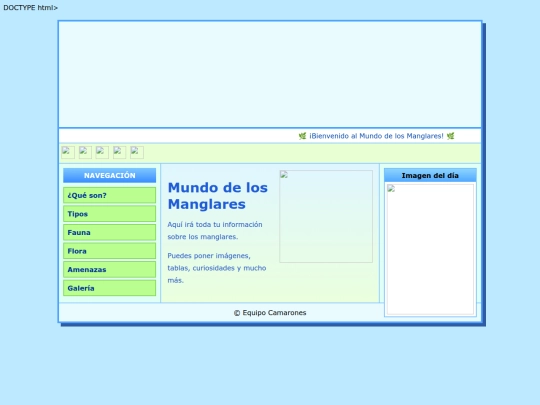540x405 pixels.
Task: Open the ¿Qué son? navigation link
Action: (x=110, y=195)
